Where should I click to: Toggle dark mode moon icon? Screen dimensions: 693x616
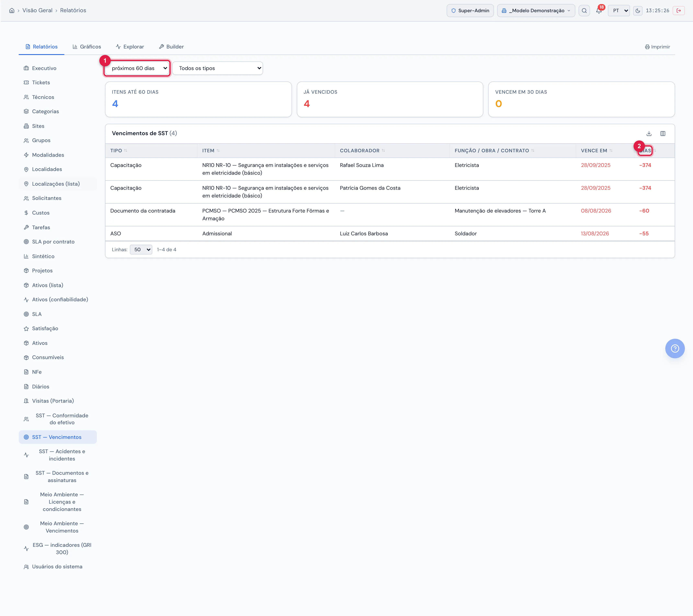tap(638, 11)
